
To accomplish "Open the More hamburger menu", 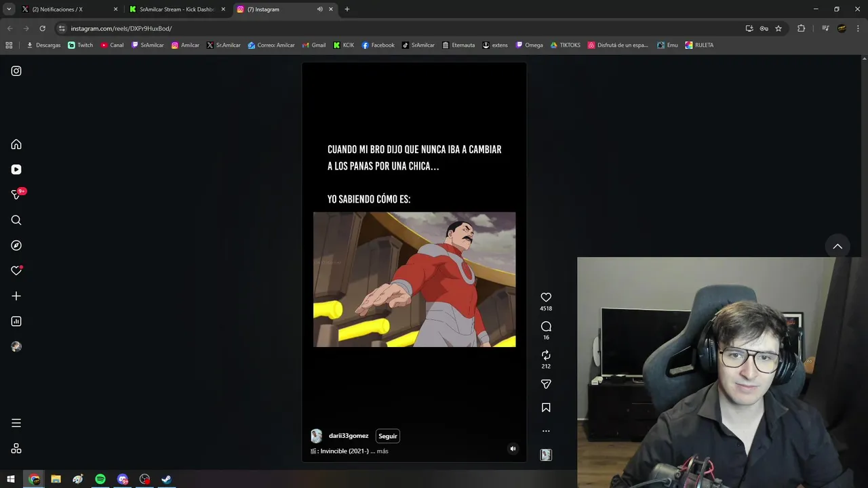I will pyautogui.click(x=16, y=423).
